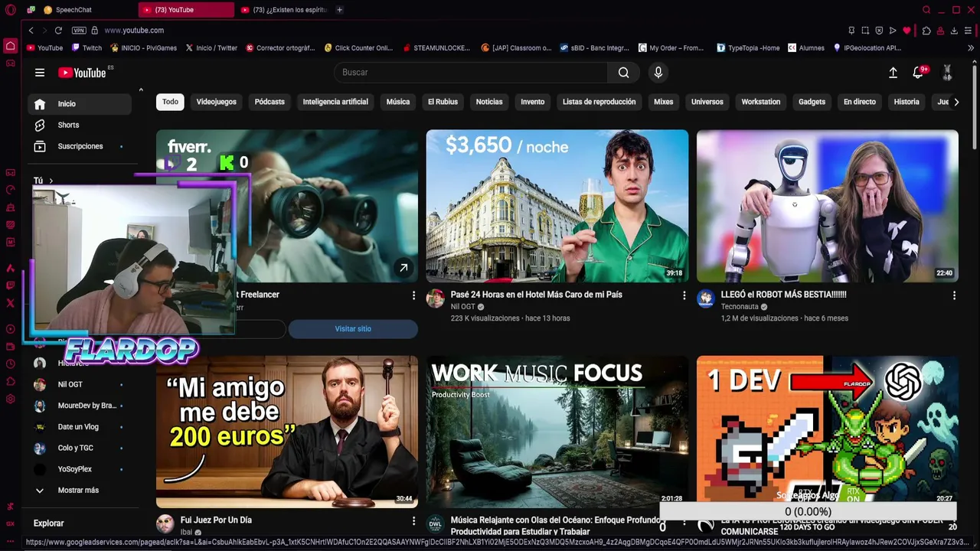Image resolution: width=980 pixels, height=551 pixels.
Task: Open the STEAMUNLOCKE... bookmark
Action: pos(436,47)
